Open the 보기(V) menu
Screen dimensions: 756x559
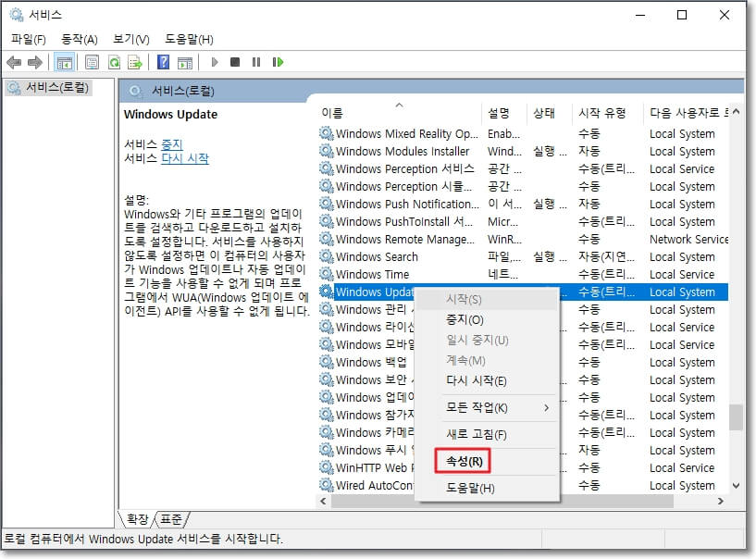(131, 39)
